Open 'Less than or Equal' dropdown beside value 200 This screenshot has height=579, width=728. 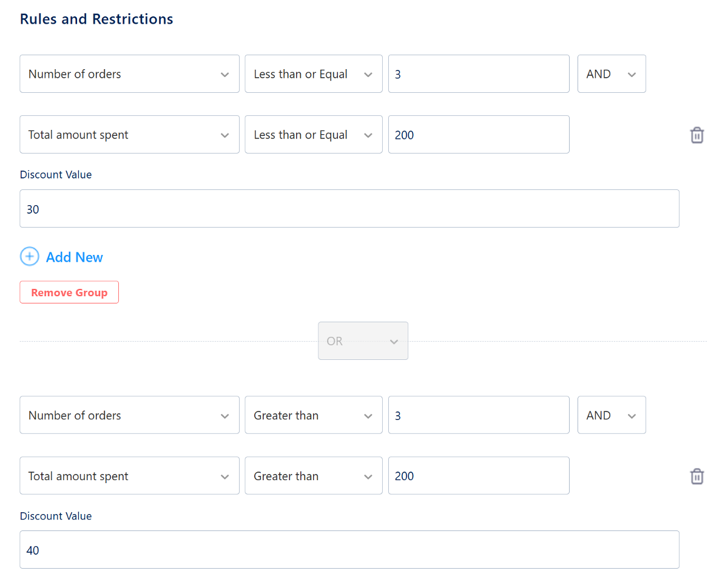pos(313,135)
